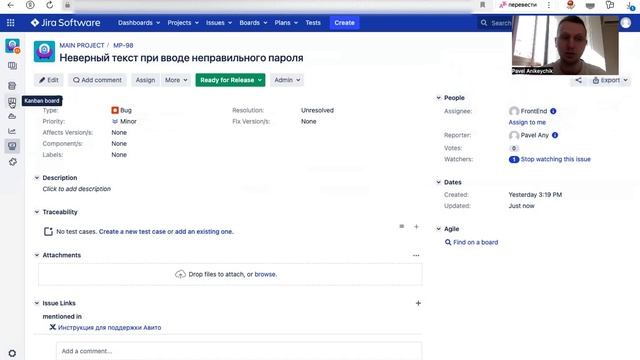The image size is (640, 360).
Task: Collapse the Dates section
Action: tap(438, 182)
